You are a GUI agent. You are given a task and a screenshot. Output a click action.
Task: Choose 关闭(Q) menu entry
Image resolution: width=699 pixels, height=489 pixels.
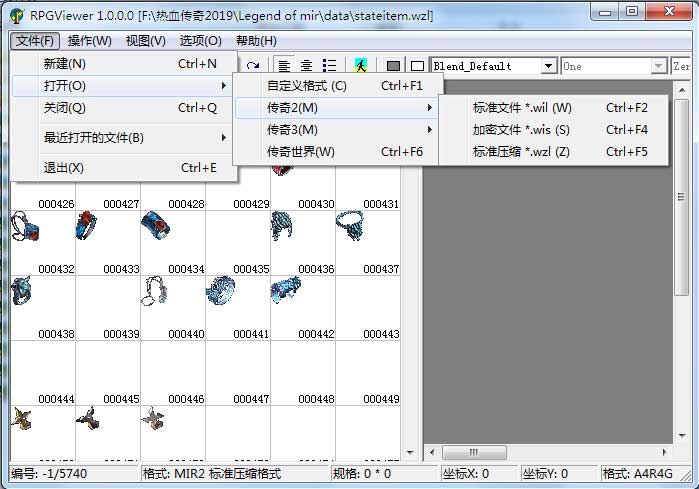click(123, 107)
